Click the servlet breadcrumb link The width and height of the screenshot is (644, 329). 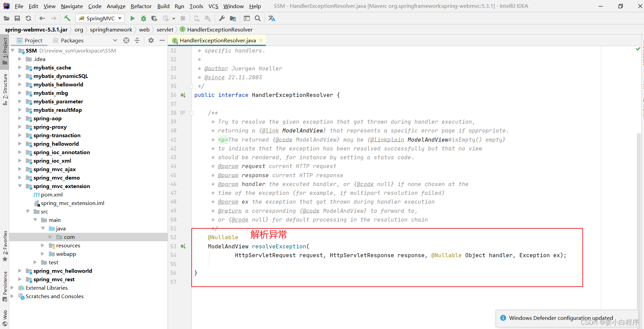[165, 29]
